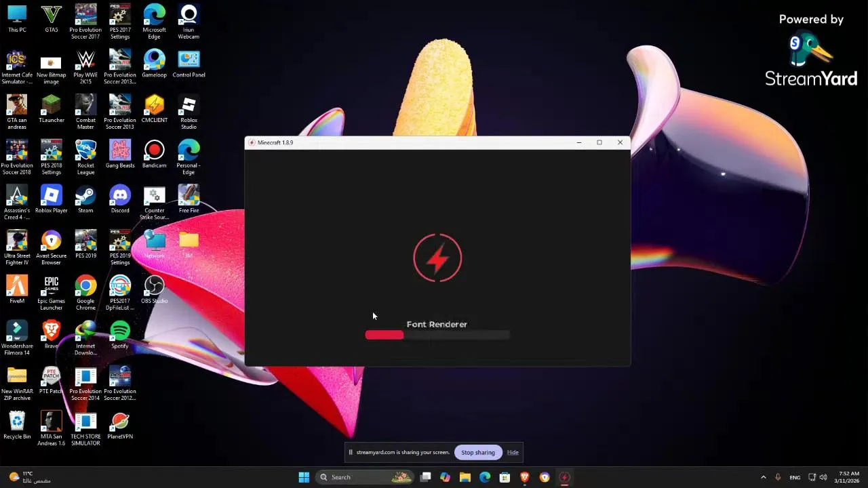The width and height of the screenshot is (868, 488).
Task: Open Gameloop desktop shortcut
Action: click(155, 64)
